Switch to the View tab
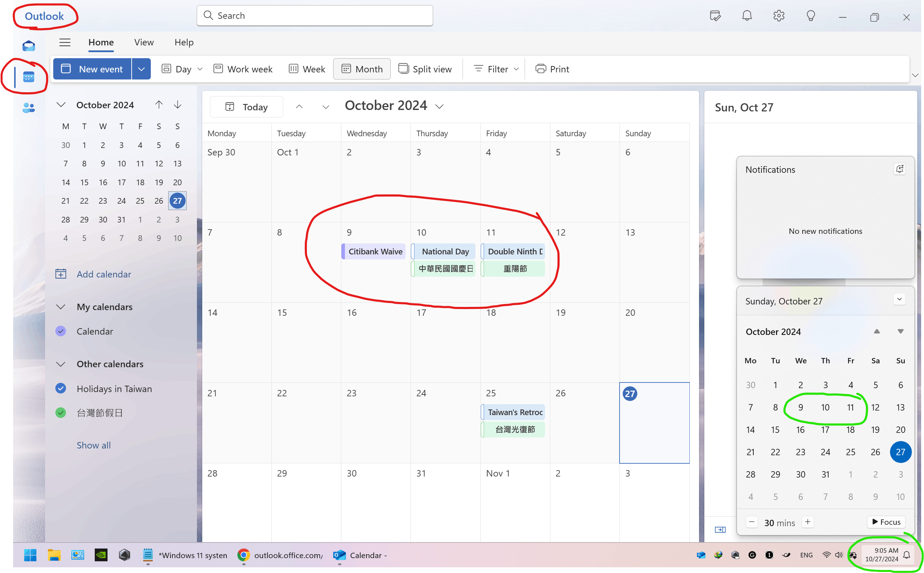Image resolution: width=924 pixels, height=573 pixels. click(144, 43)
